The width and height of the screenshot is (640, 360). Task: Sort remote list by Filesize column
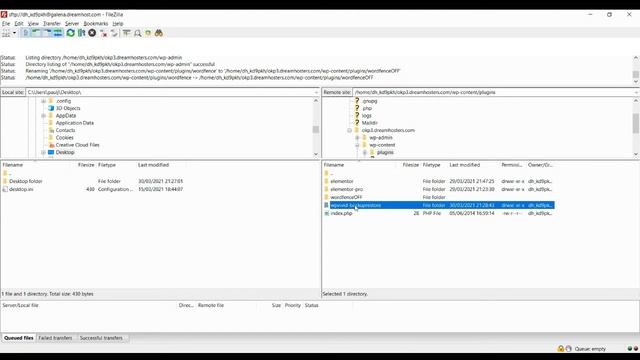pos(411,165)
